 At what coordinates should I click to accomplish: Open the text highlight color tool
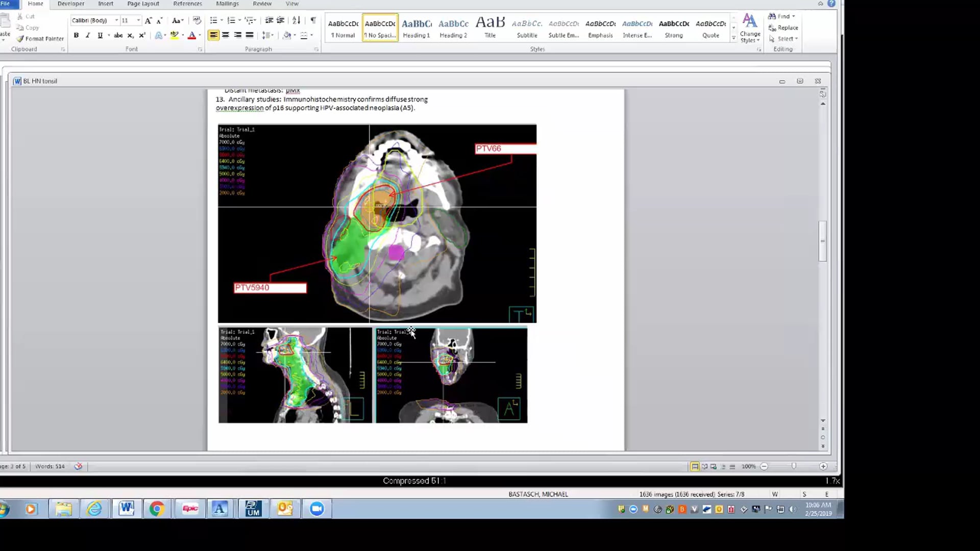tap(174, 35)
